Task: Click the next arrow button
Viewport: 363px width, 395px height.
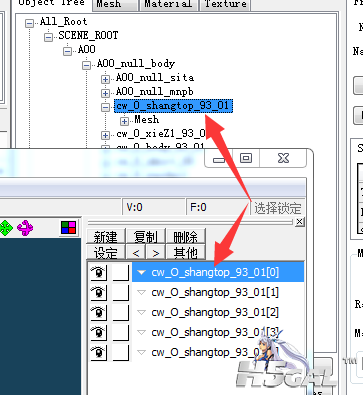Action: (155, 253)
